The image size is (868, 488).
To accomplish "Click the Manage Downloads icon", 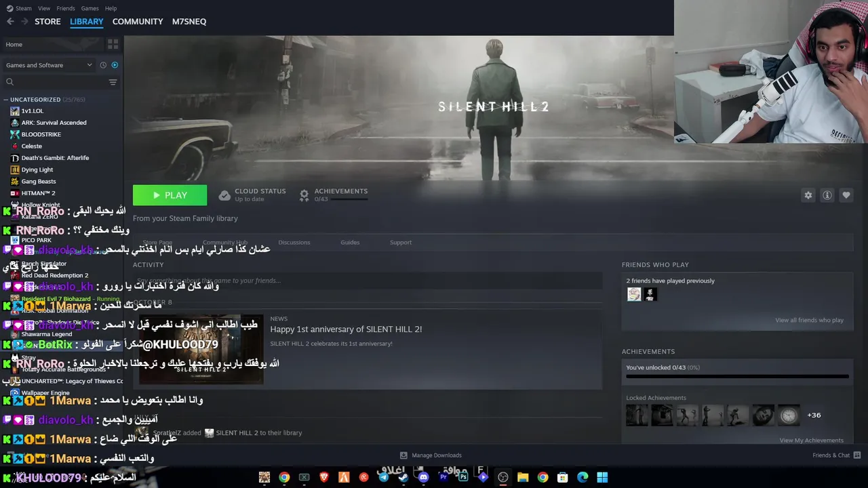I will coord(403,455).
